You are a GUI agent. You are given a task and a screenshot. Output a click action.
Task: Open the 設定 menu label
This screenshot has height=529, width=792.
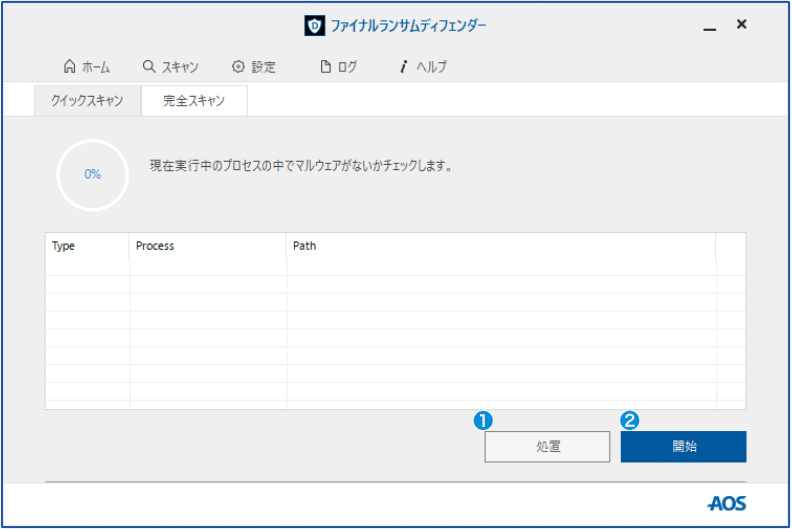(x=264, y=67)
